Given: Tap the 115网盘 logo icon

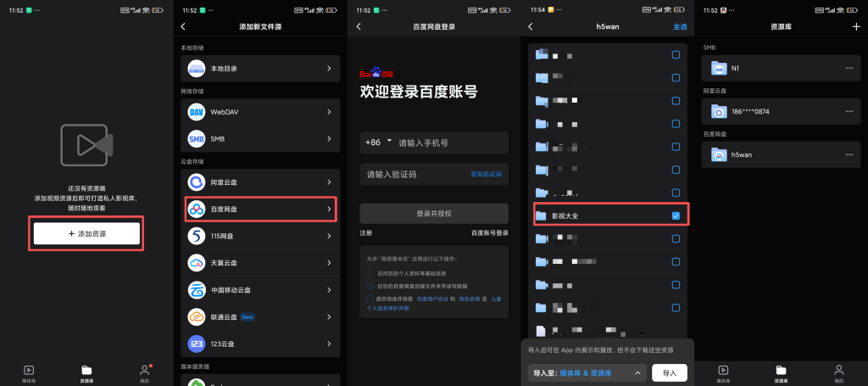Looking at the screenshot, I should click(197, 236).
